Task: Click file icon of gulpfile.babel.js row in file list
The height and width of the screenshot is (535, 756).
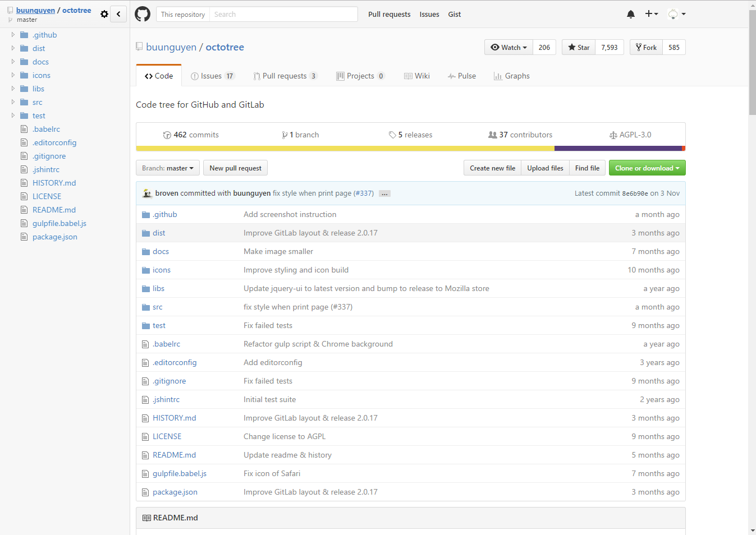Action: (145, 474)
